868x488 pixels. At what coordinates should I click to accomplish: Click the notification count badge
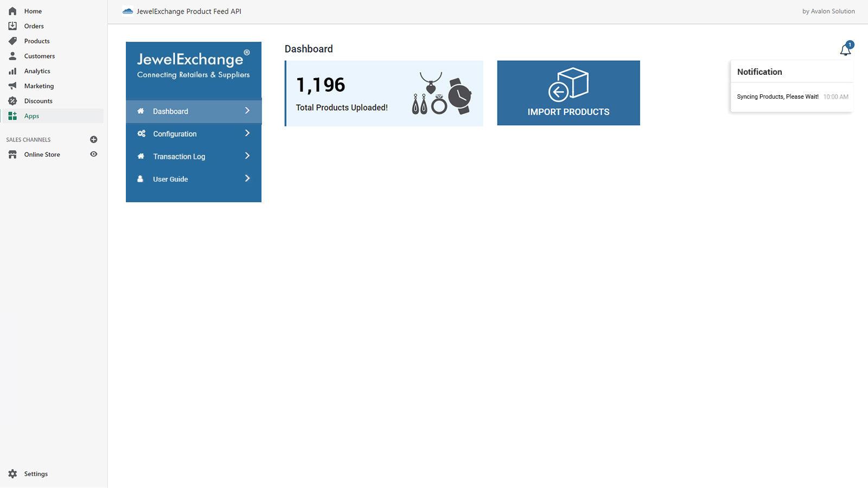tap(850, 44)
